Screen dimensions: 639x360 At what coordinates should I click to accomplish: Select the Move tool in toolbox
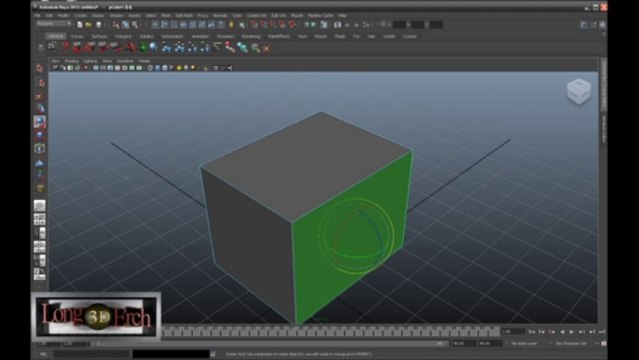point(40,109)
